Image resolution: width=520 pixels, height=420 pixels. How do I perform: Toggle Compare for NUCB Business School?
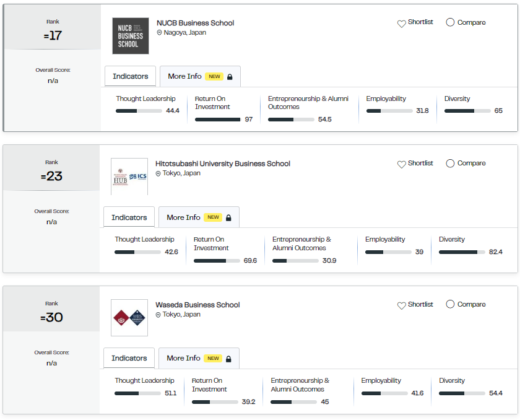tap(450, 22)
